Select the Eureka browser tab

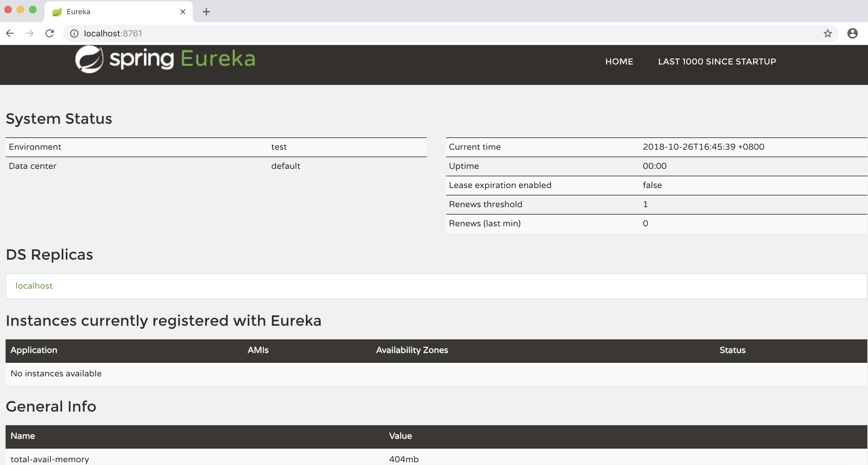(x=119, y=12)
